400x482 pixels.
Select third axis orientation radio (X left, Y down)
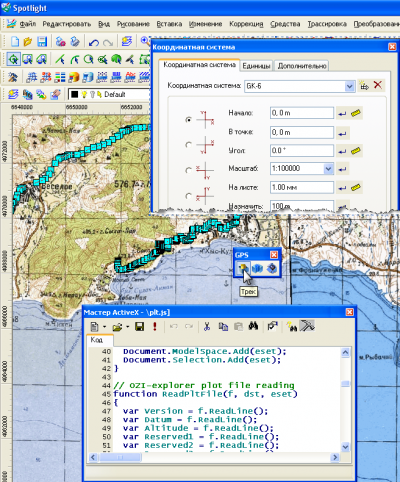189,170
